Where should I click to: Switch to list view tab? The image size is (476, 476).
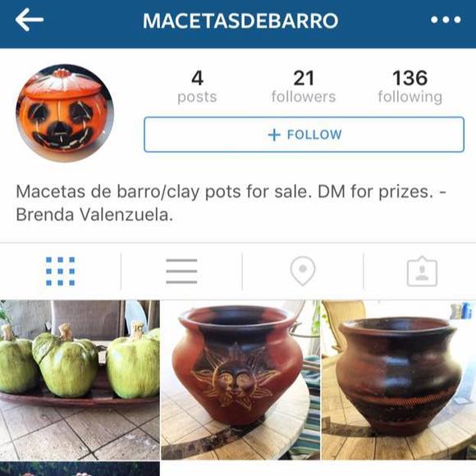click(x=181, y=271)
